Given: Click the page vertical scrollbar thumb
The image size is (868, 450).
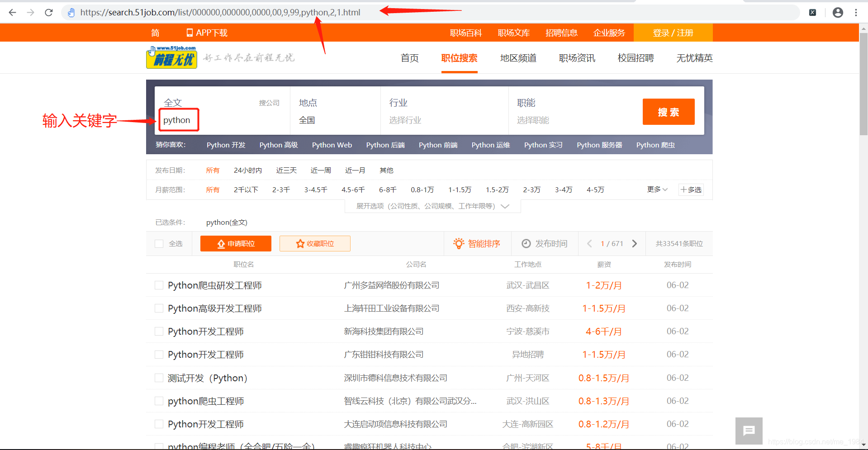Looking at the screenshot, I should click(863, 84).
